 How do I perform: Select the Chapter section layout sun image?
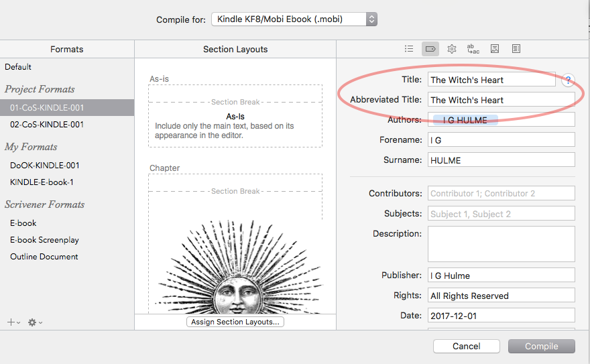click(239, 267)
